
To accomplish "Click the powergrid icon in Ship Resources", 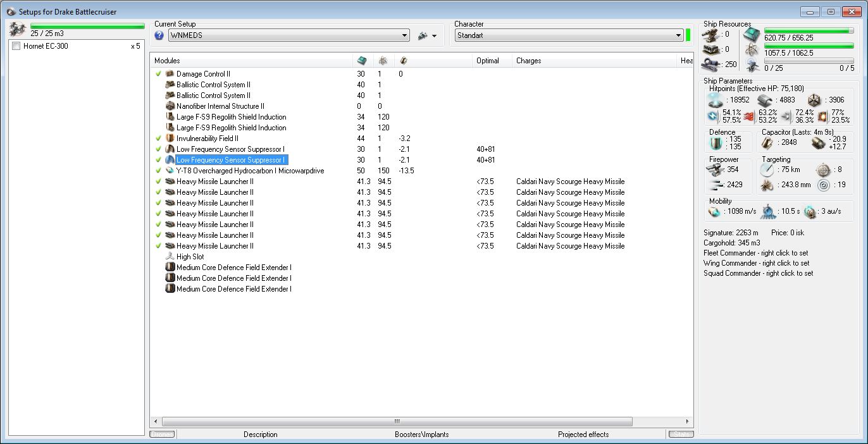I will pyautogui.click(x=752, y=50).
